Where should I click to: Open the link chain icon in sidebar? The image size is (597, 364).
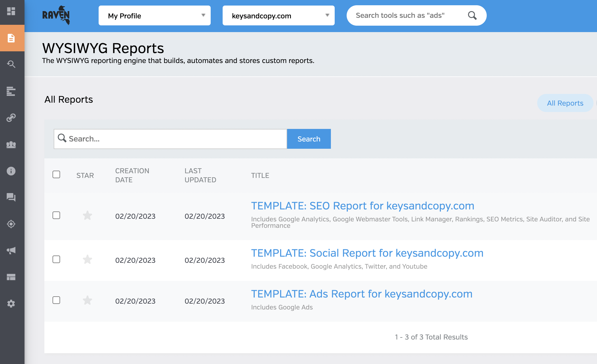[11, 118]
